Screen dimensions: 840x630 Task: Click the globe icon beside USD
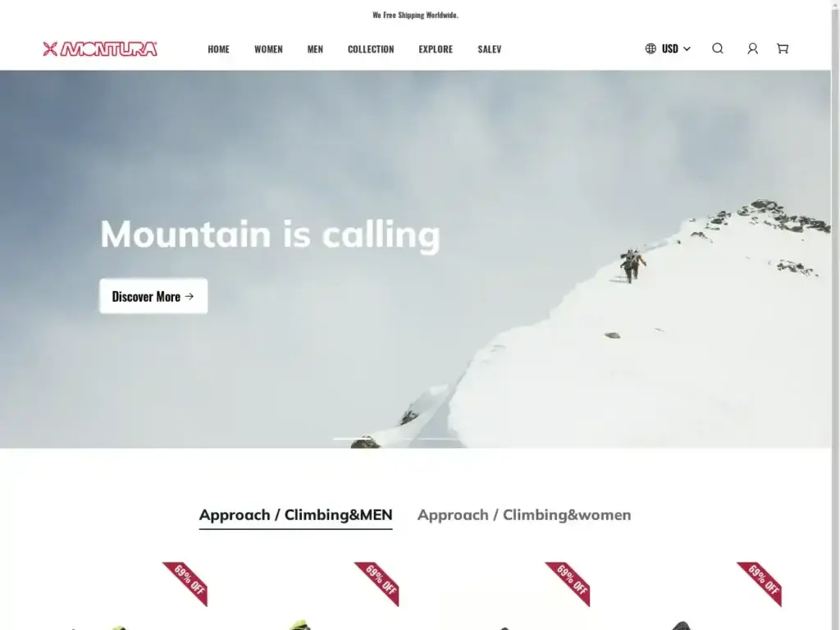click(651, 48)
